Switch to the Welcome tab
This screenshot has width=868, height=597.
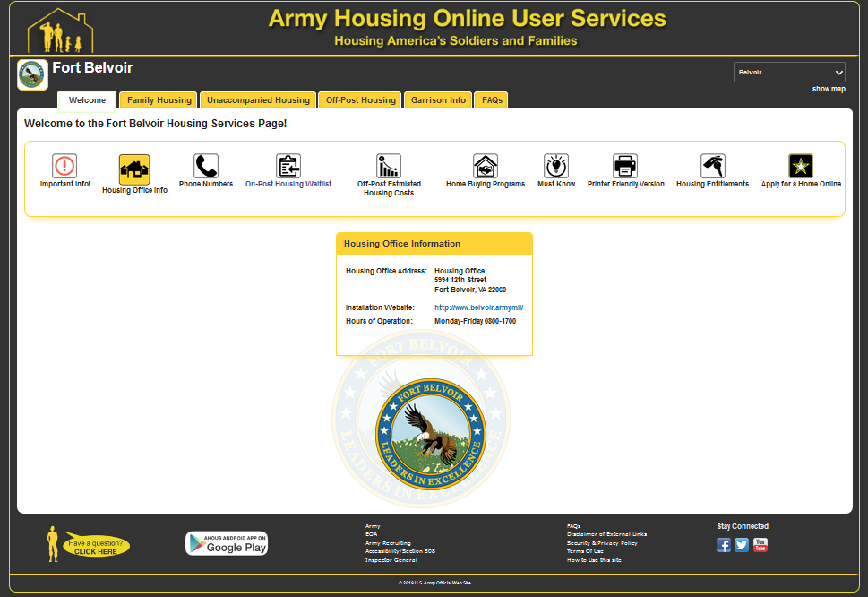click(87, 100)
